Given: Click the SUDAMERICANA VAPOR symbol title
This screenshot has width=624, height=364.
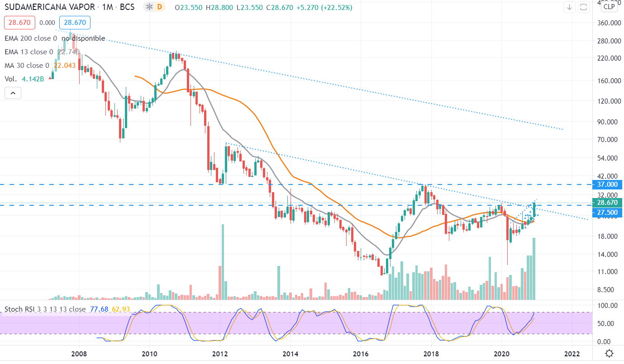Looking at the screenshot, I should (50, 8).
